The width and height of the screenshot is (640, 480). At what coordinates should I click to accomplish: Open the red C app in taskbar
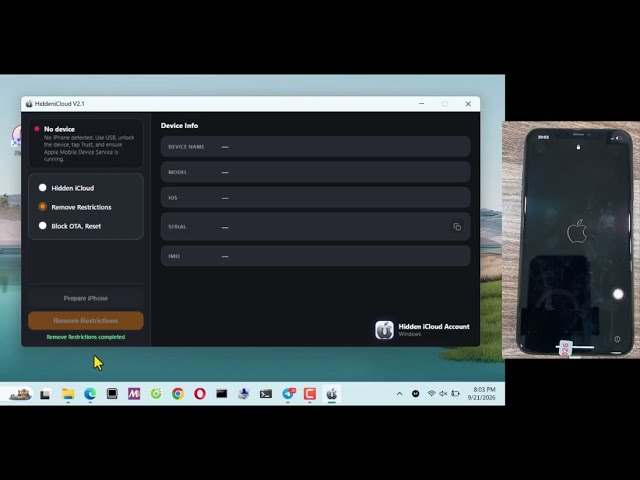coord(310,393)
